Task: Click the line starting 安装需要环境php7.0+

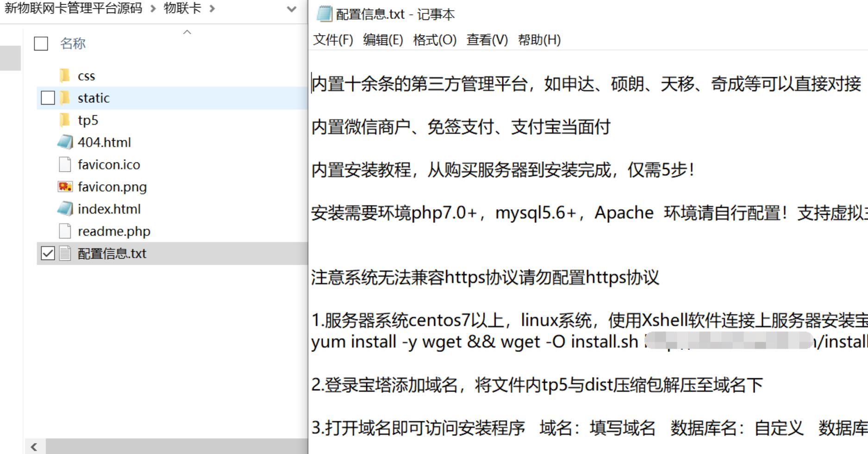Action: (589, 213)
